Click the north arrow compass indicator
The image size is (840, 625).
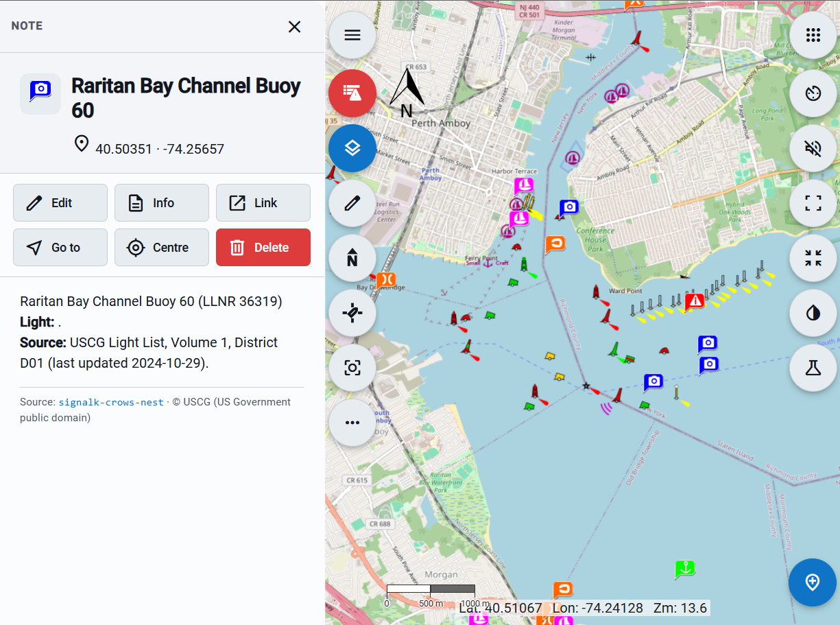coord(407,93)
